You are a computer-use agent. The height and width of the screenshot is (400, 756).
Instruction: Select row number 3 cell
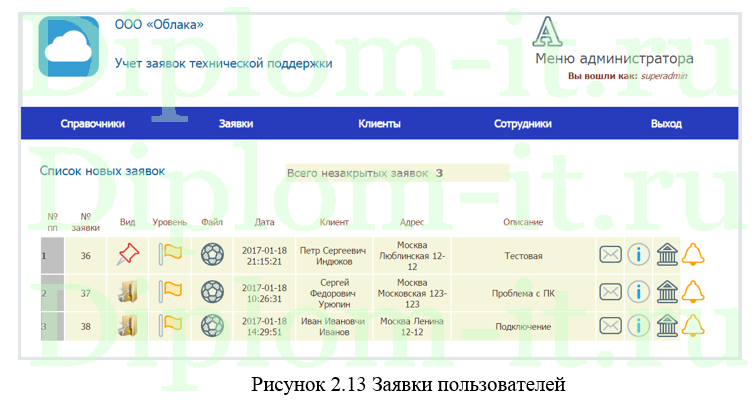(x=52, y=327)
